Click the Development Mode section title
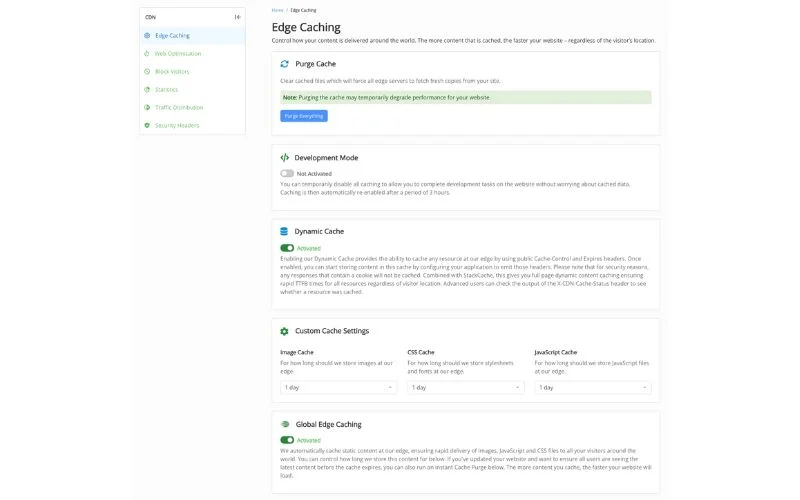This screenshot has width=800, height=500. point(326,158)
